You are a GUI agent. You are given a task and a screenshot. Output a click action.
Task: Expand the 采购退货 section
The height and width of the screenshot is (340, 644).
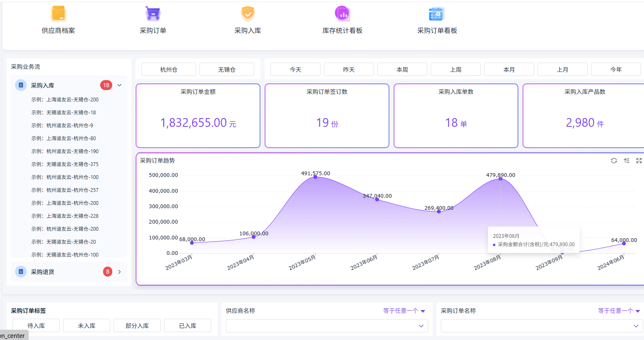tap(119, 272)
